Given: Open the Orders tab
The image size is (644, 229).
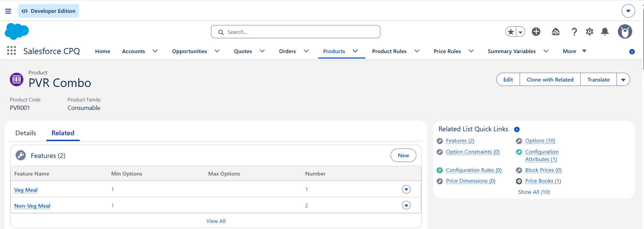Looking at the screenshot, I should coord(288,51).
